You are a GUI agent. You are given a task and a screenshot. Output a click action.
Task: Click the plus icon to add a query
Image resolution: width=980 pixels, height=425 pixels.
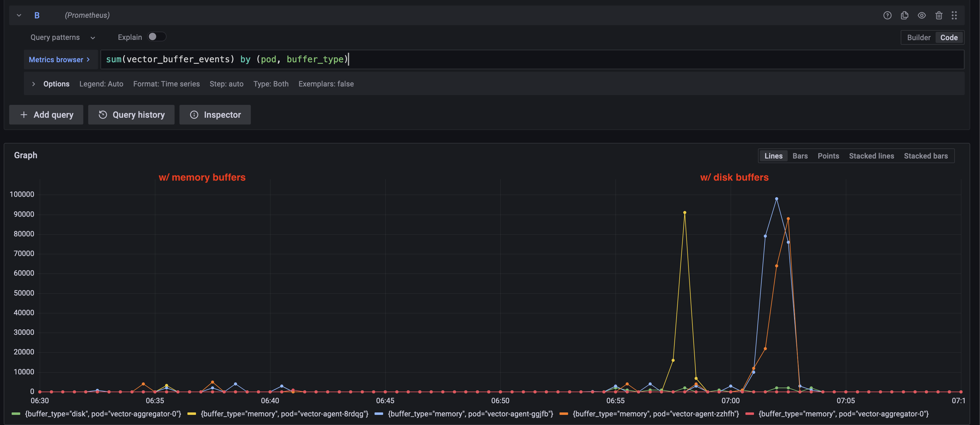pos(24,115)
